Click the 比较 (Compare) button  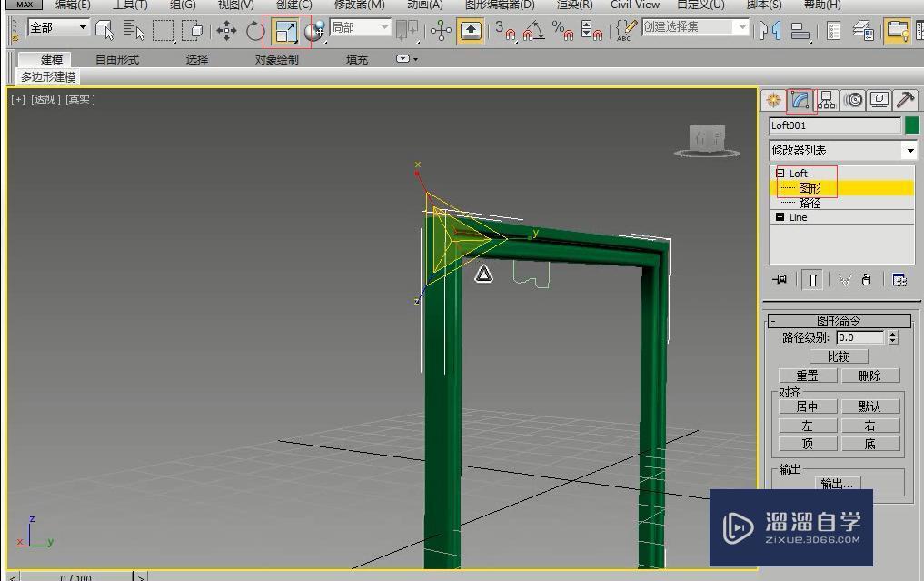[x=837, y=356]
